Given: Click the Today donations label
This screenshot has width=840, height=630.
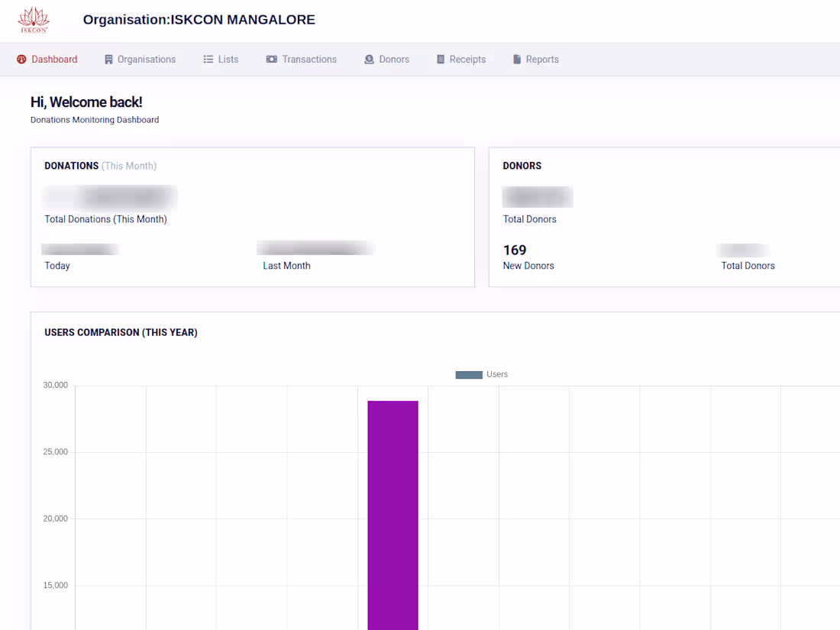Looking at the screenshot, I should (x=57, y=266).
